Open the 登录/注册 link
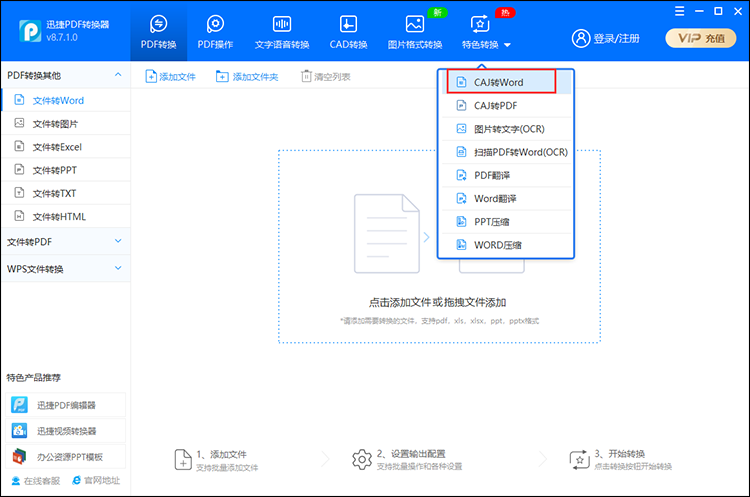 616,38
